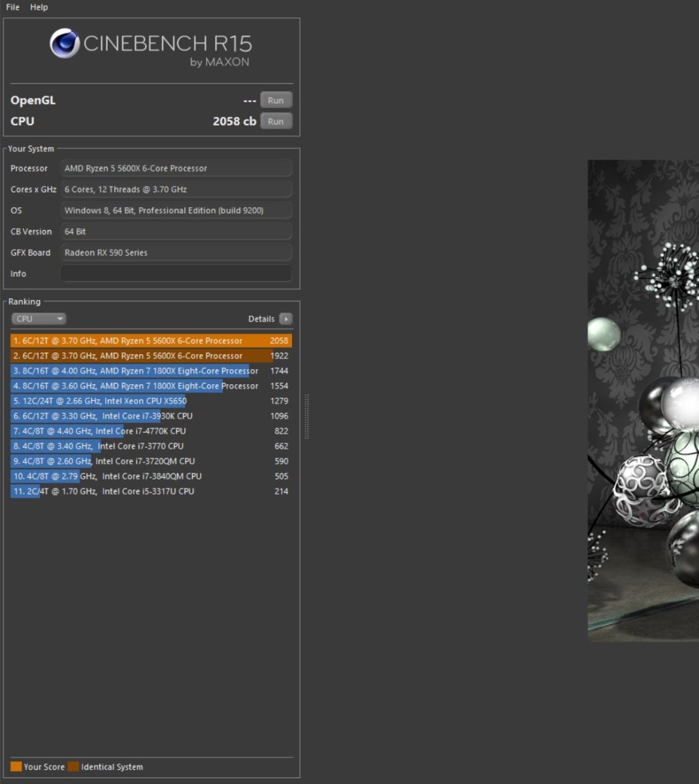Viewport: 699px width, 784px height.
Task: Click the Your System heading
Action: 31,149
